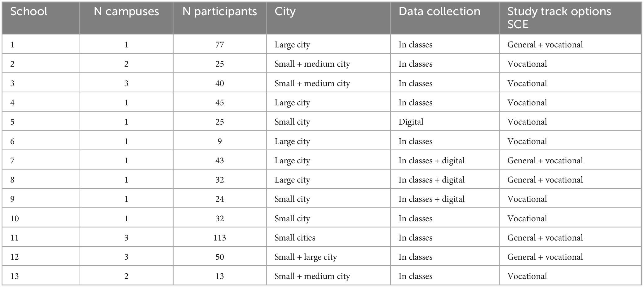The width and height of the screenshot is (644, 287).
Task: Select the Study track options SCE header
Action: point(570,18)
